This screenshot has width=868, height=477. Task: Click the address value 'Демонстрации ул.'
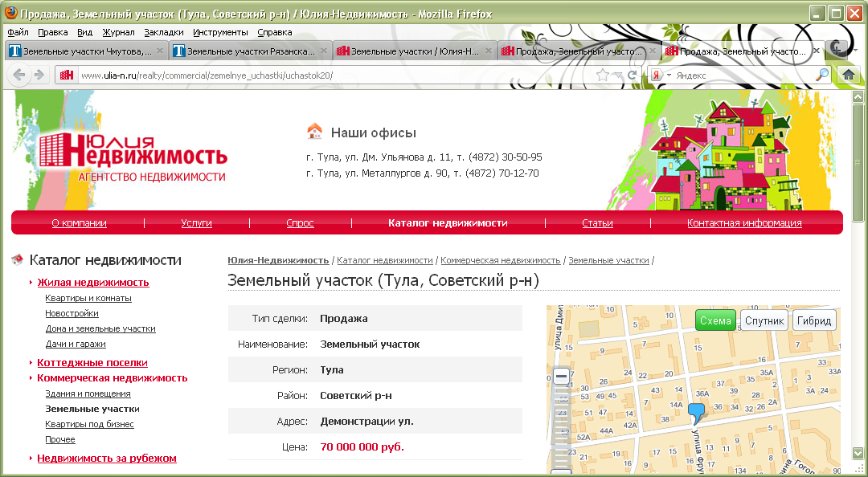click(x=367, y=422)
